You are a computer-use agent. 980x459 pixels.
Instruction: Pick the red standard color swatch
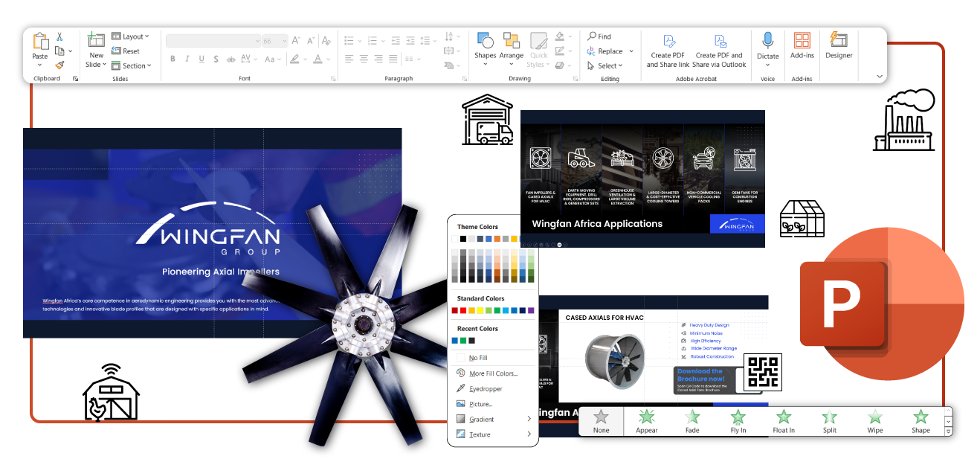(464, 310)
